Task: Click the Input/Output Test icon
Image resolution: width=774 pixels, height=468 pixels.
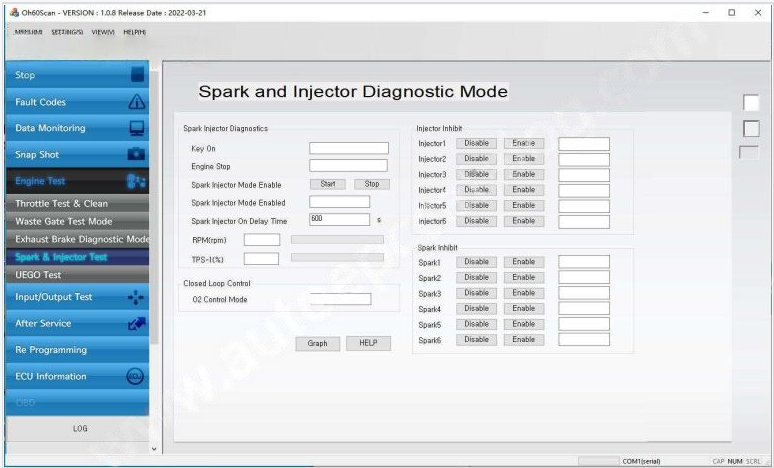Action: pos(138,297)
